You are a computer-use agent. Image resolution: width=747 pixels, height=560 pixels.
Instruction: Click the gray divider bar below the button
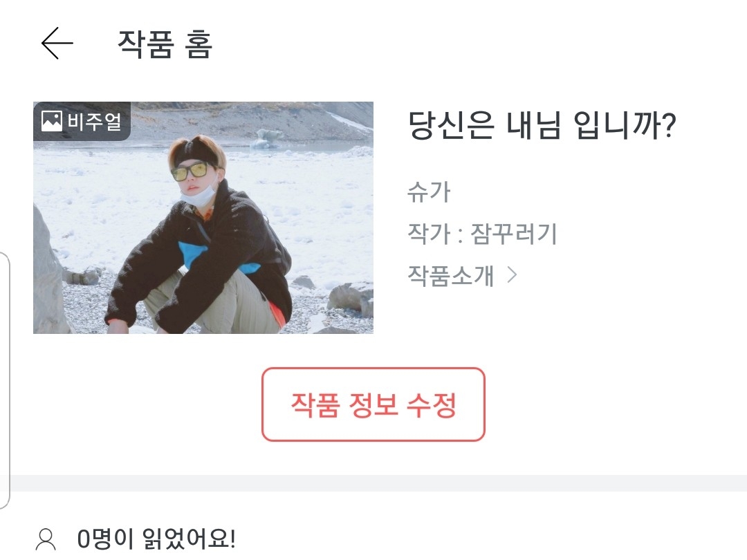click(x=373, y=483)
